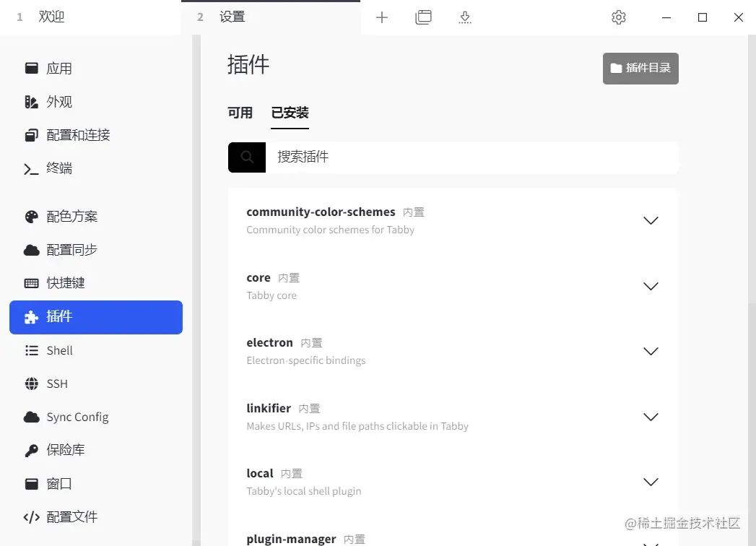Viewport: 756px width, 546px height.
Task: Maximize the Tabby window
Action: (703, 17)
